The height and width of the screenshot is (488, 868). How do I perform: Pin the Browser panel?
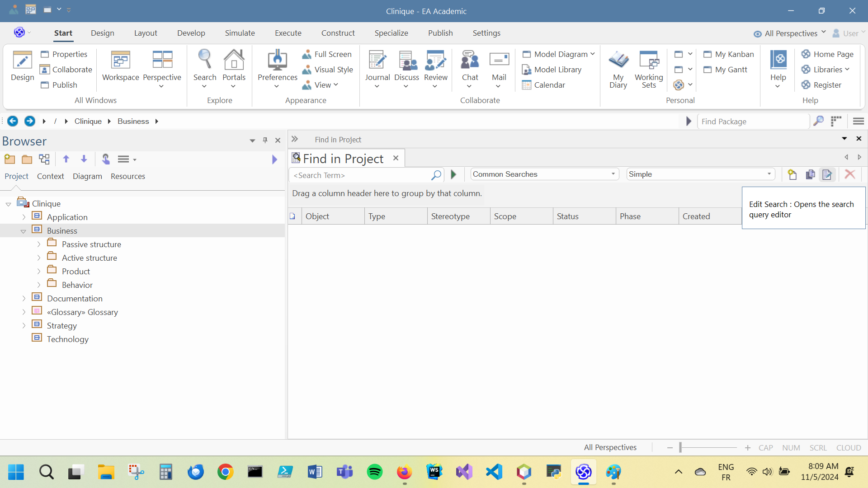(265, 141)
